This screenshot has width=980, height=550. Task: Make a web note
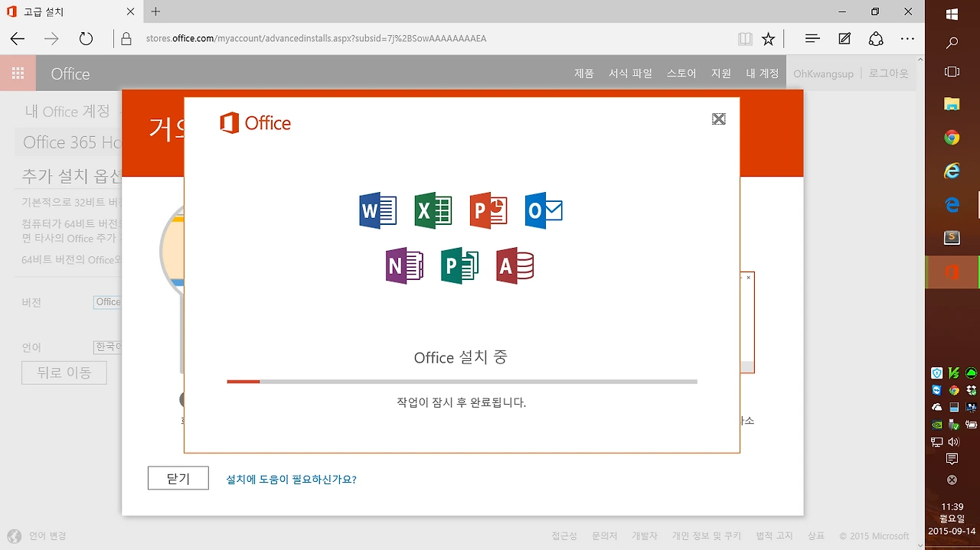(x=844, y=39)
